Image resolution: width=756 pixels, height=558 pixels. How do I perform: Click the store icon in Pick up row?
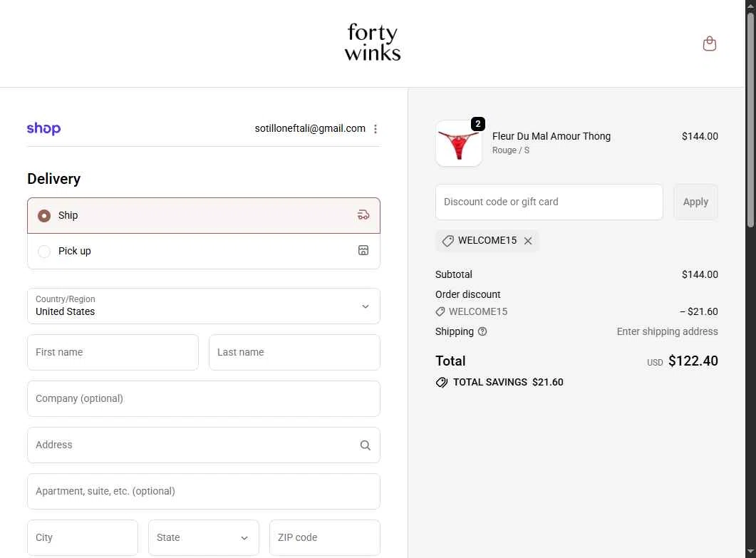[x=363, y=250]
